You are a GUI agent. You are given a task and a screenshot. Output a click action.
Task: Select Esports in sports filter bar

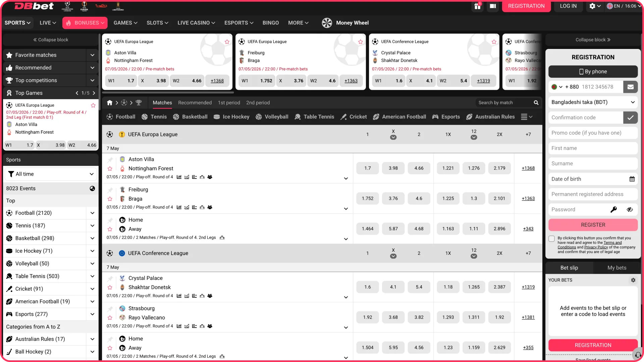coord(446,117)
